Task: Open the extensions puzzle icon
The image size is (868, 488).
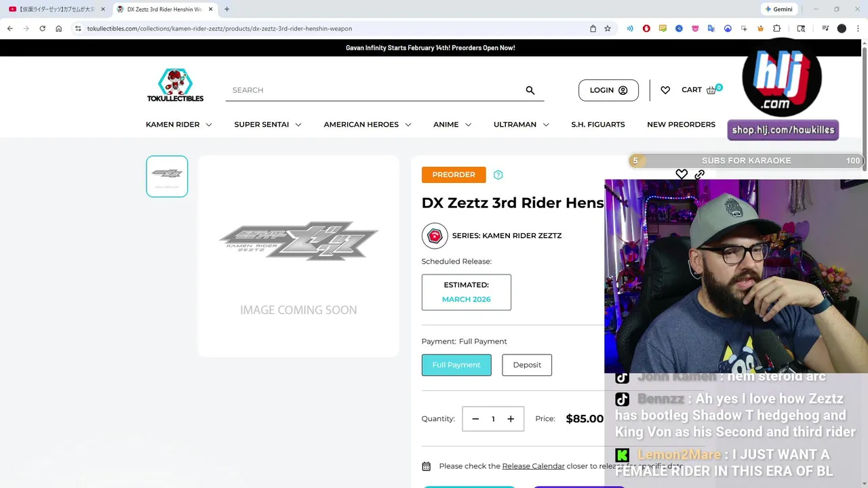Action: [x=776, y=28]
